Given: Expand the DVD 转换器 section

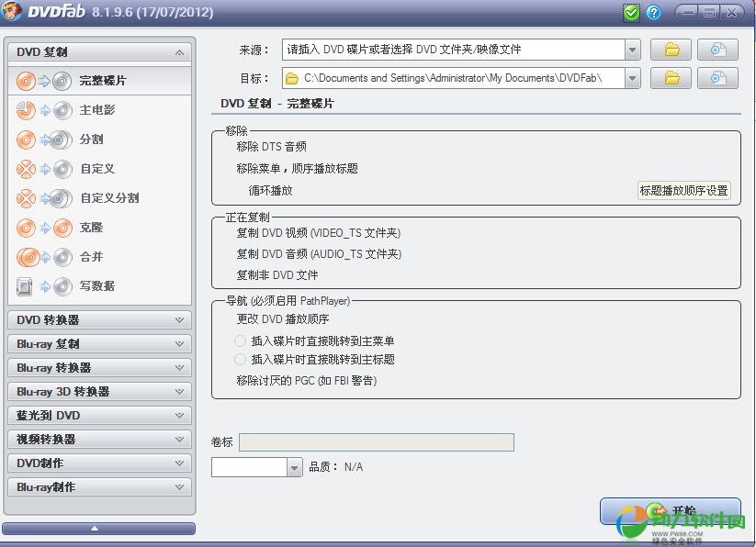Looking at the screenshot, I should point(99,320).
